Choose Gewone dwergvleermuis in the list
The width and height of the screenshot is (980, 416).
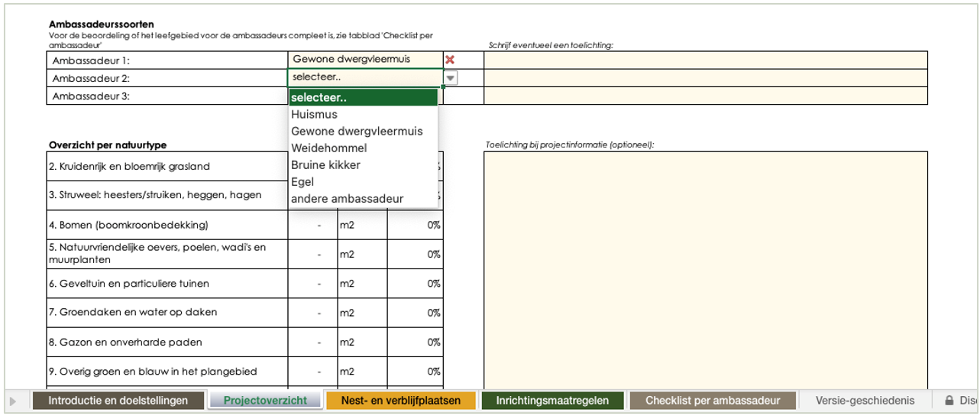357,132
